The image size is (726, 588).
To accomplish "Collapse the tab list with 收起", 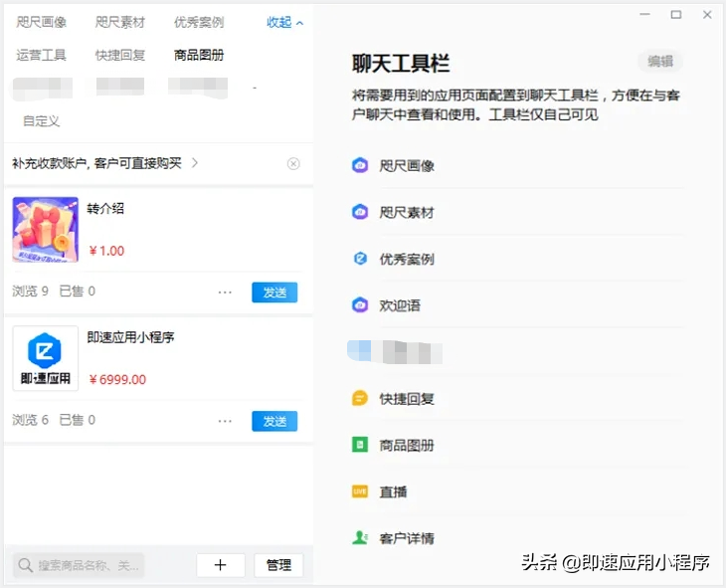I will (284, 22).
